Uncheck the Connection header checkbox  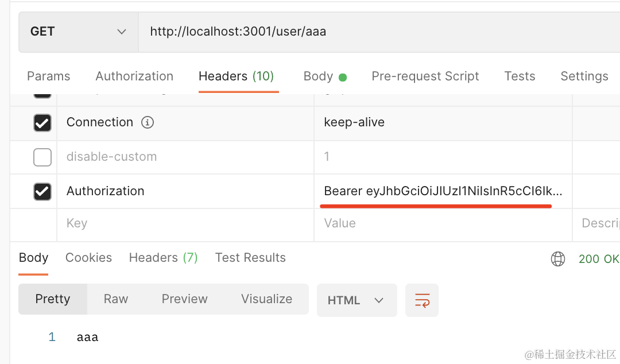[42, 123]
